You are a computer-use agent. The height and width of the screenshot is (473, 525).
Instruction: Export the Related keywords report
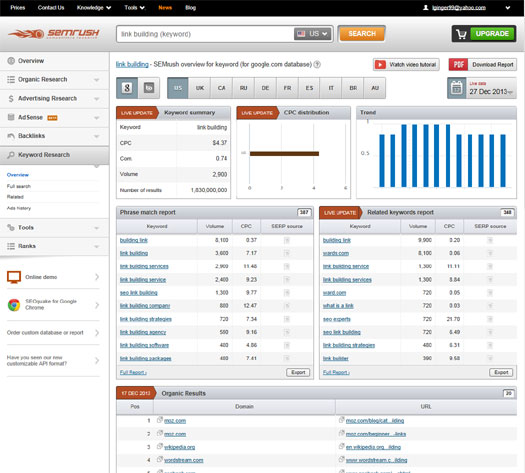pyautogui.click(x=501, y=372)
